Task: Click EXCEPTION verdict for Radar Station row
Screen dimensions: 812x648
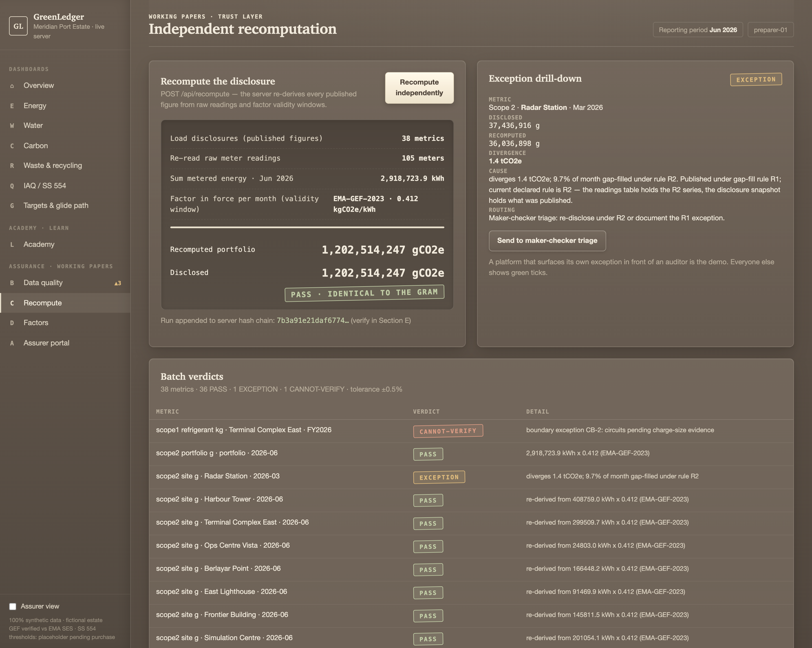Action: (x=439, y=477)
